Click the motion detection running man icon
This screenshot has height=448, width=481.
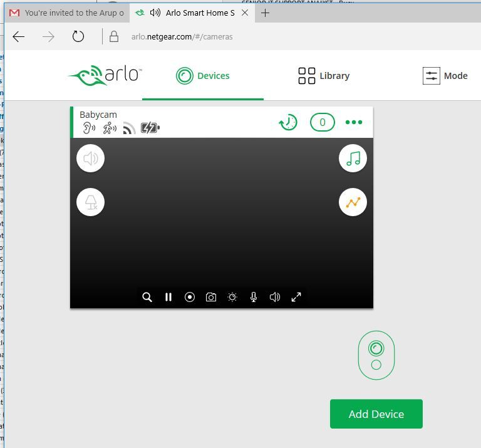tap(110, 128)
